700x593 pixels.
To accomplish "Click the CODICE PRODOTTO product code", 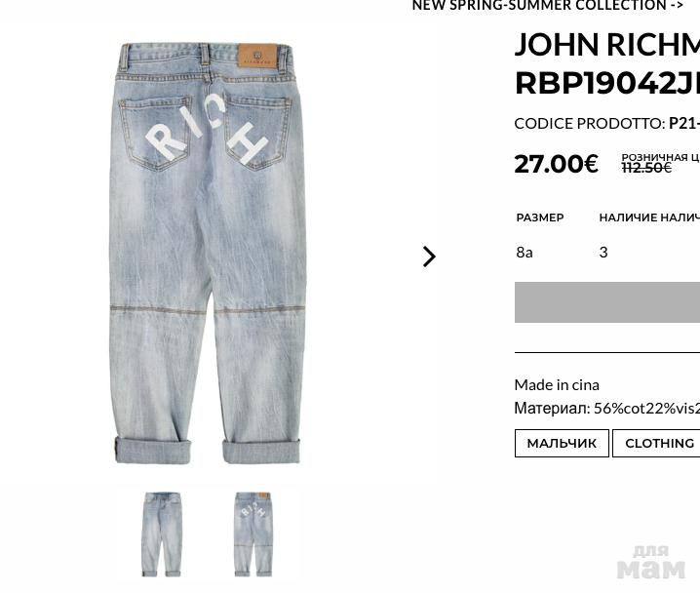I will (x=607, y=123).
